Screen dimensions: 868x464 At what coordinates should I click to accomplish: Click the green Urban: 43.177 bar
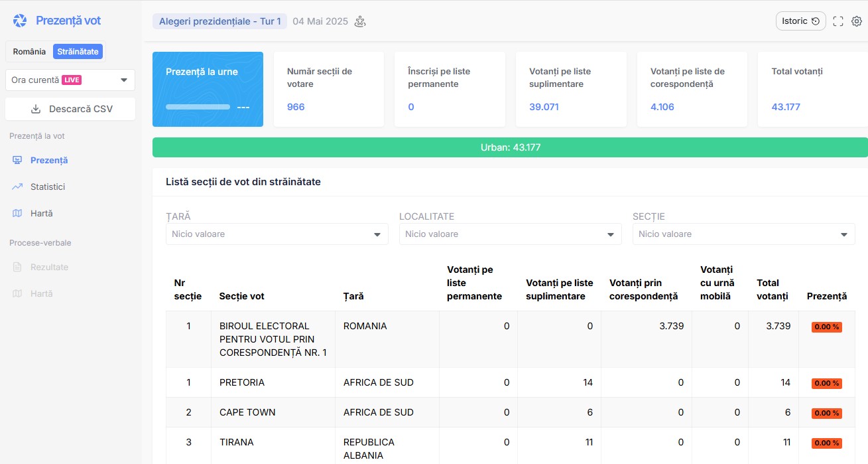click(510, 147)
